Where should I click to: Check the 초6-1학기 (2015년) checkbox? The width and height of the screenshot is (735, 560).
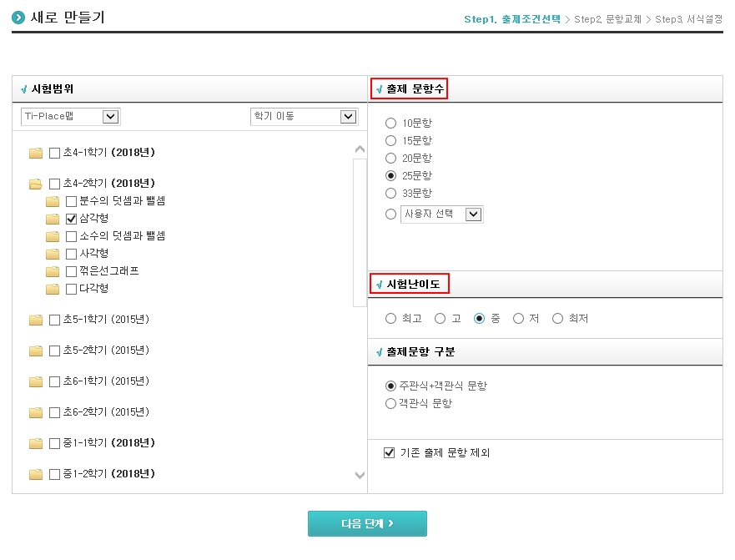[x=54, y=381]
